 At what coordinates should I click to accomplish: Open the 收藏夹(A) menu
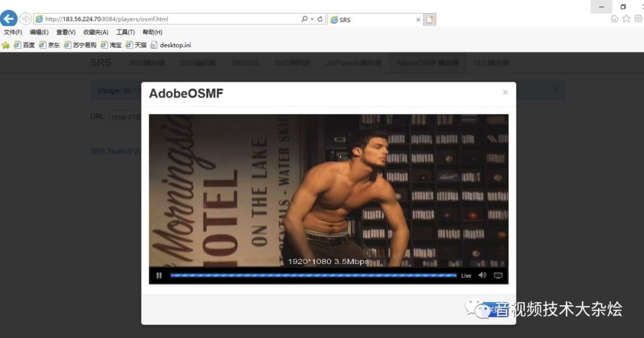(95, 32)
